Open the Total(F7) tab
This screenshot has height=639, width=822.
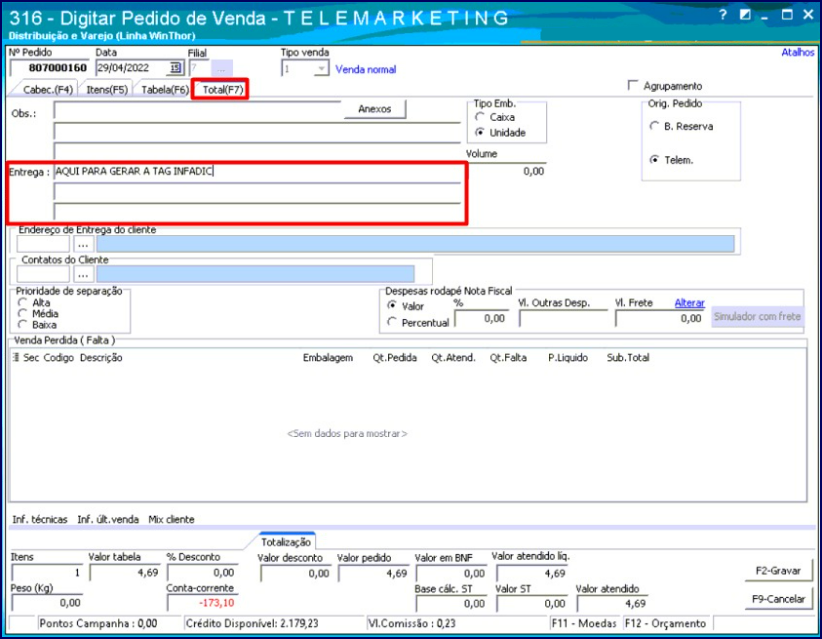[223, 90]
